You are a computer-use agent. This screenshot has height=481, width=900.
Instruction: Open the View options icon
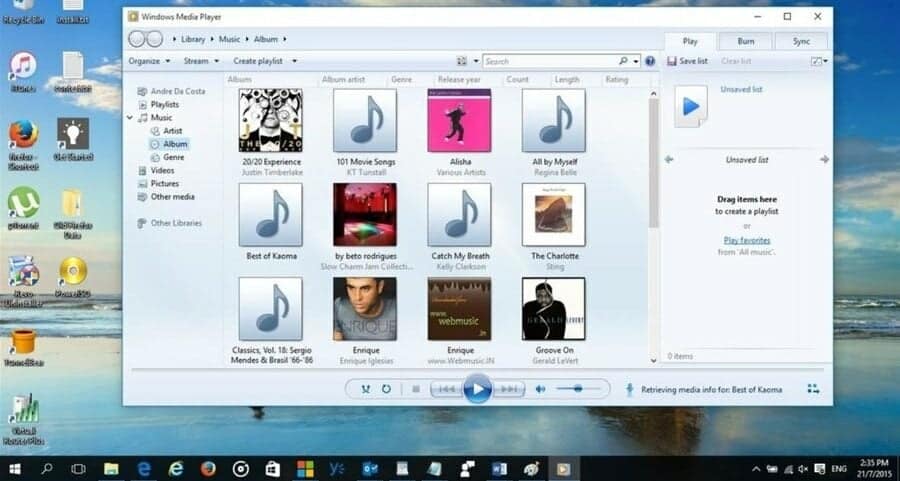[461, 61]
